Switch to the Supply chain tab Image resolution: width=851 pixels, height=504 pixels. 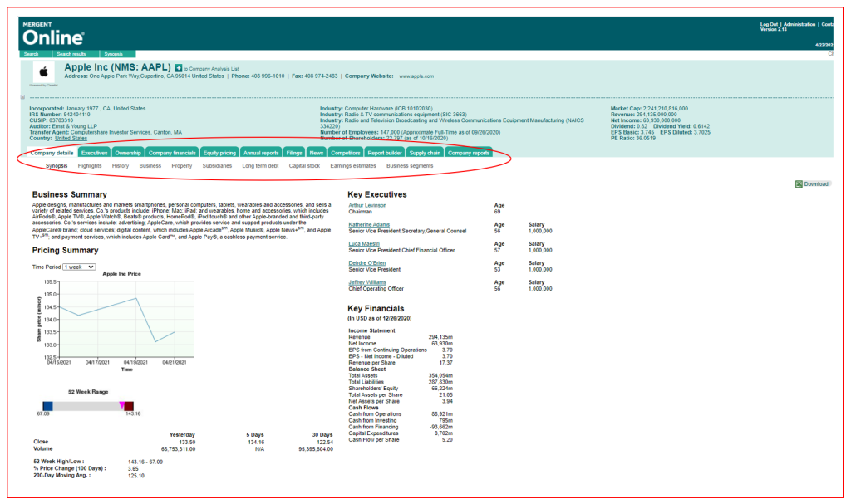[425, 153]
